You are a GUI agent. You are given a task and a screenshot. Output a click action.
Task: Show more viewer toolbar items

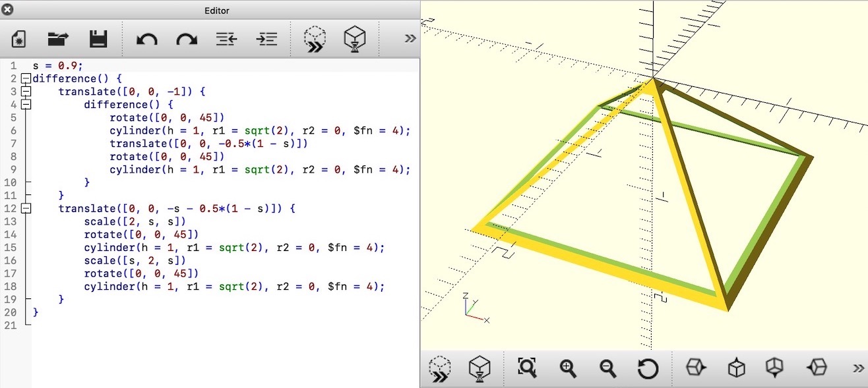pyautogui.click(x=858, y=368)
